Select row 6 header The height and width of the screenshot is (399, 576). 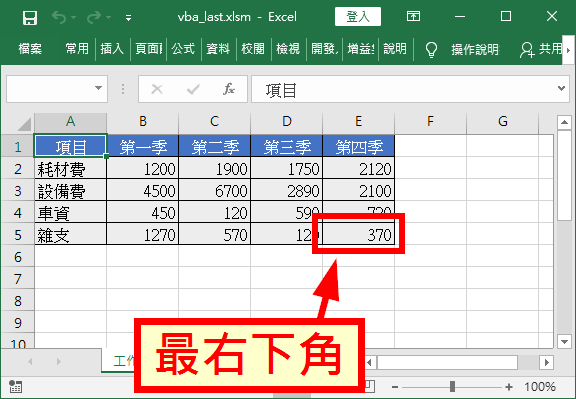pos(18,256)
